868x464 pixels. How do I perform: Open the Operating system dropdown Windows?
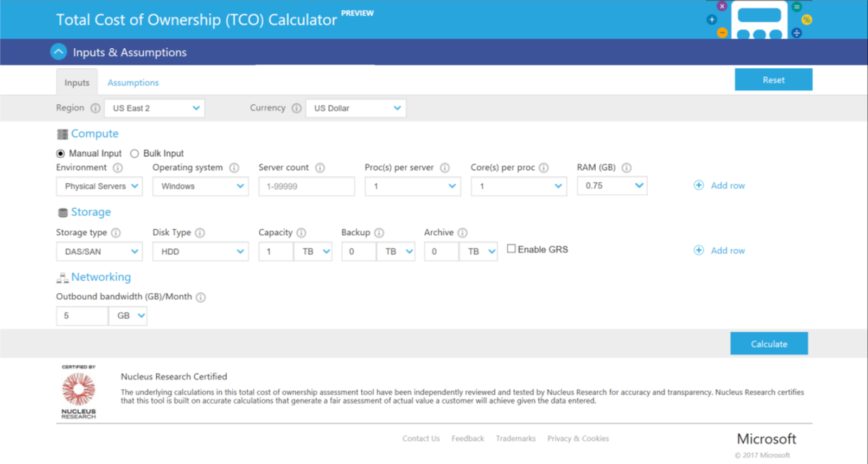tap(201, 186)
